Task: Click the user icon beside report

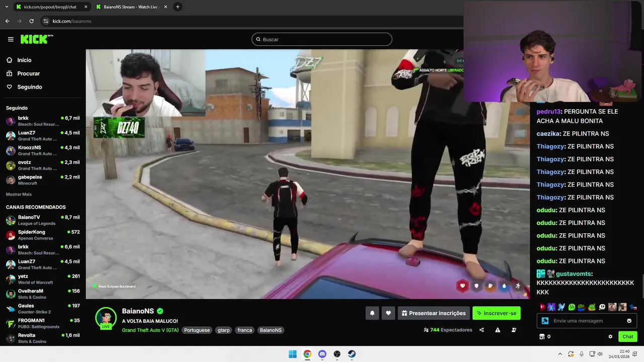Action: point(514,330)
